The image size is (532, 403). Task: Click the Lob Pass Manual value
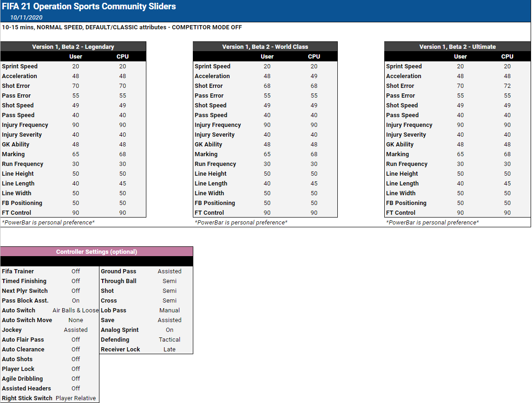click(170, 310)
